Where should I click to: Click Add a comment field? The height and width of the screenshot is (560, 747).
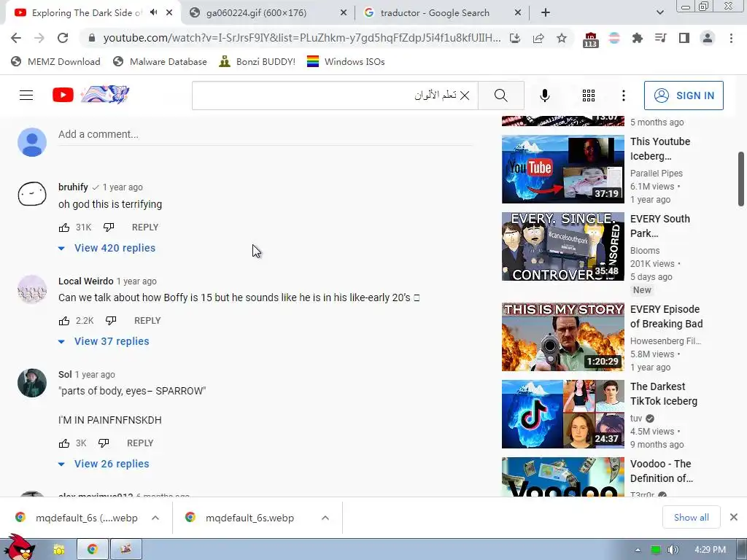click(x=265, y=135)
